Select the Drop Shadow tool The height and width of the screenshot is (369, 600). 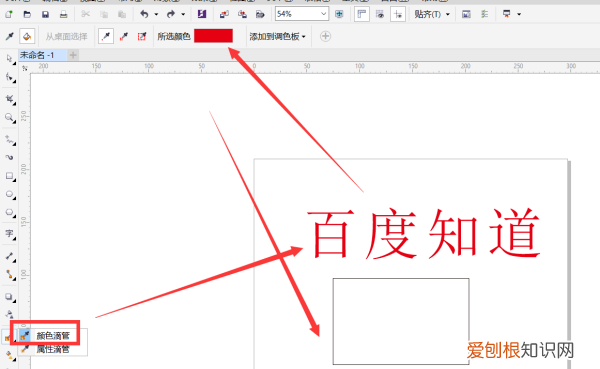point(10,297)
